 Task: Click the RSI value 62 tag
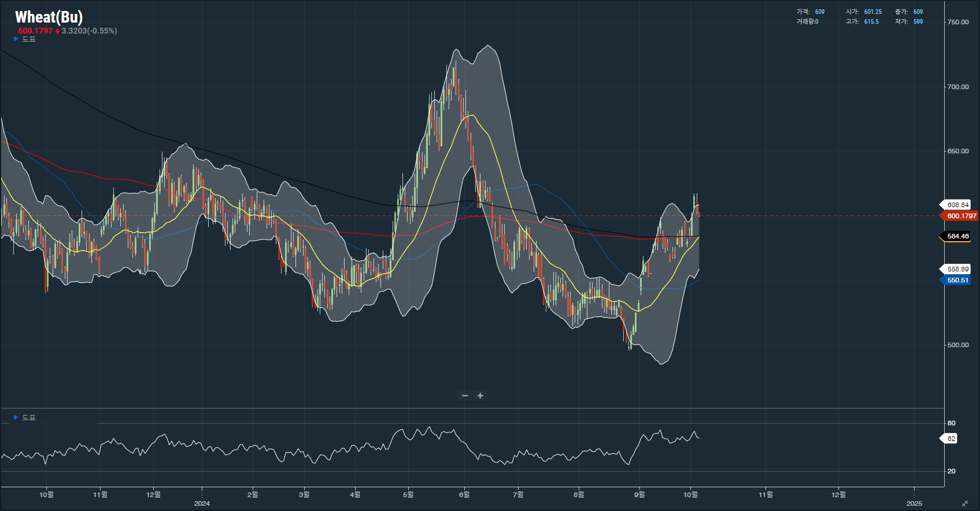tap(951, 439)
